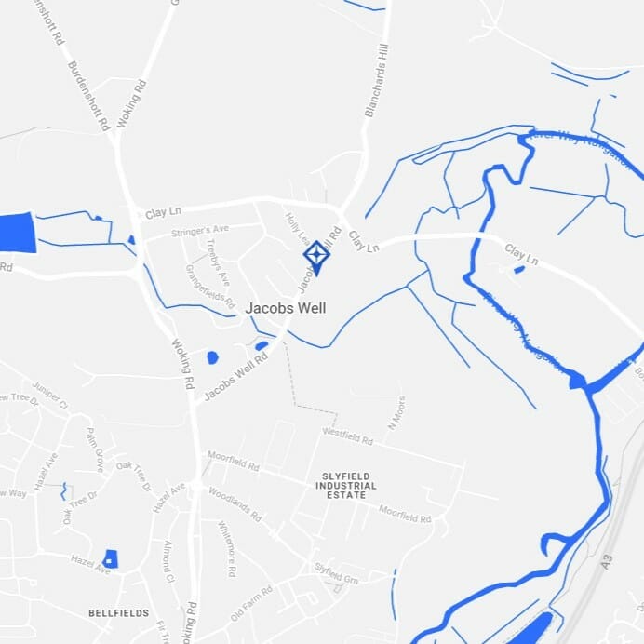Click the blue diamond location marker
644x644 pixels.
click(x=316, y=258)
